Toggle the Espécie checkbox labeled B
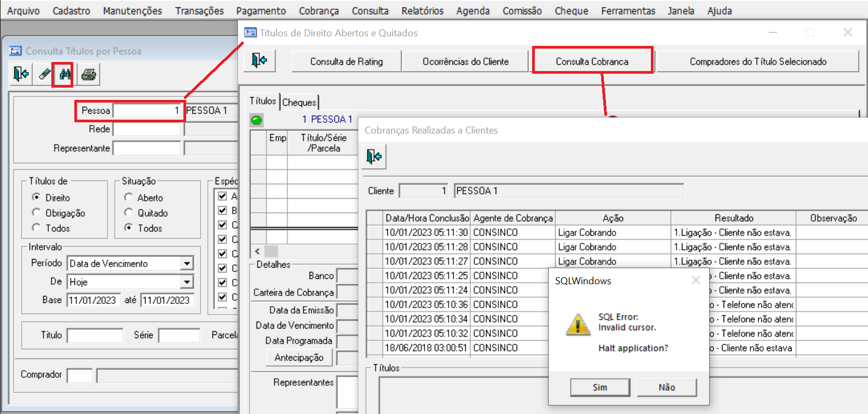The image size is (868, 414). coord(222,210)
